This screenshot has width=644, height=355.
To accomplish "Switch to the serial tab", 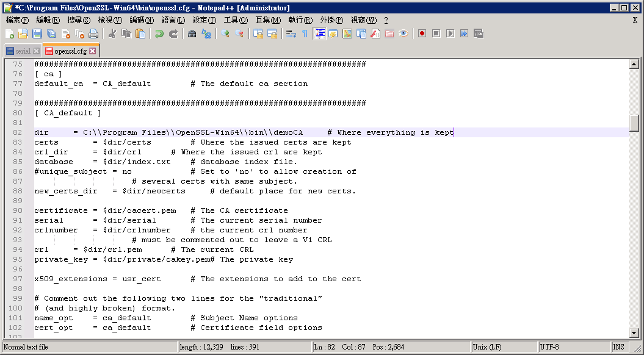I will (x=23, y=51).
